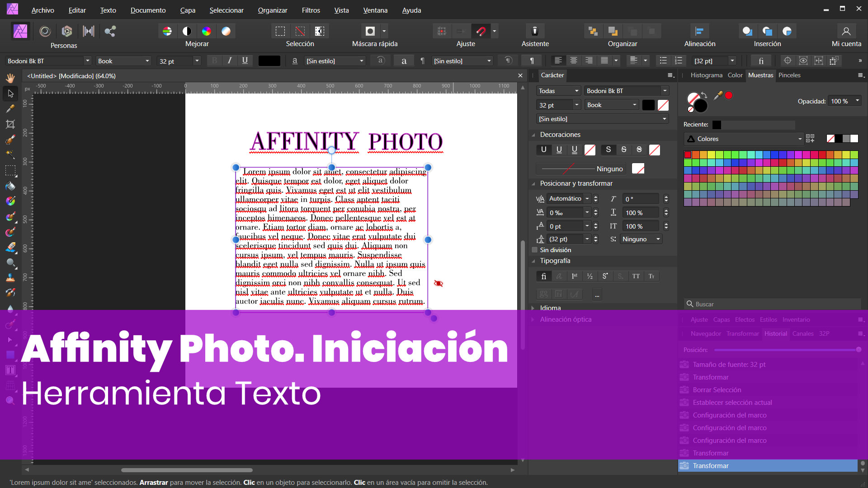Viewport: 868px width, 488px height.
Task: Toggle All Caps TT typography button
Action: [636, 276]
